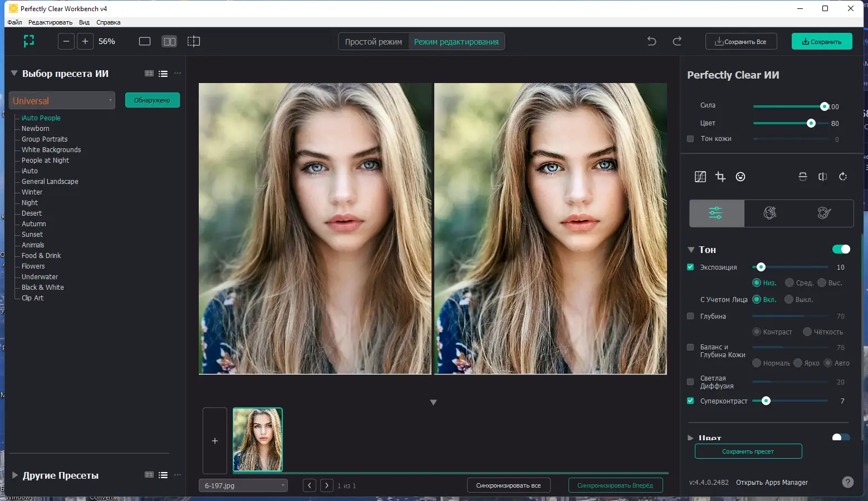This screenshot has height=501, width=868.
Task: Open the smiley face tool
Action: (x=741, y=177)
